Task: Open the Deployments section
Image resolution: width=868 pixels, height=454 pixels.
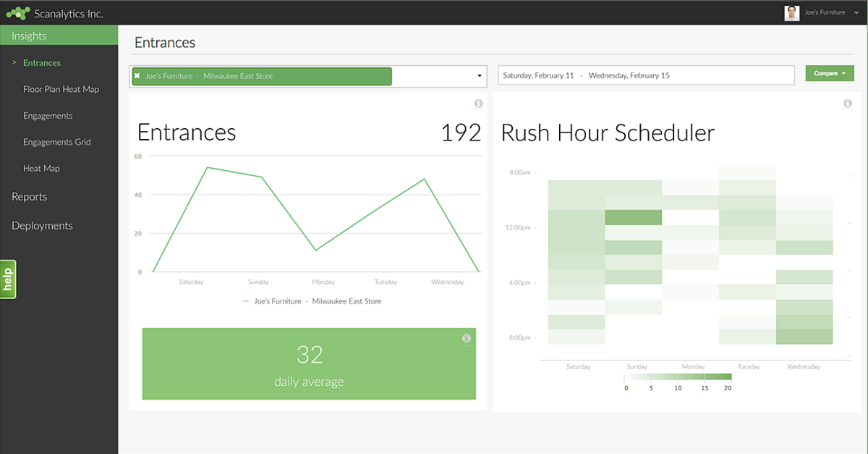Action: [x=42, y=226]
